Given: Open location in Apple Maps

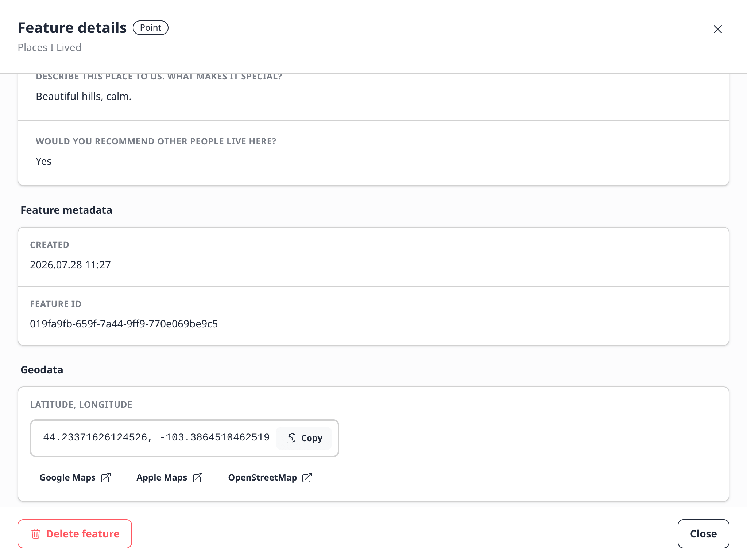Looking at the screenshot, I should point(169,478).
